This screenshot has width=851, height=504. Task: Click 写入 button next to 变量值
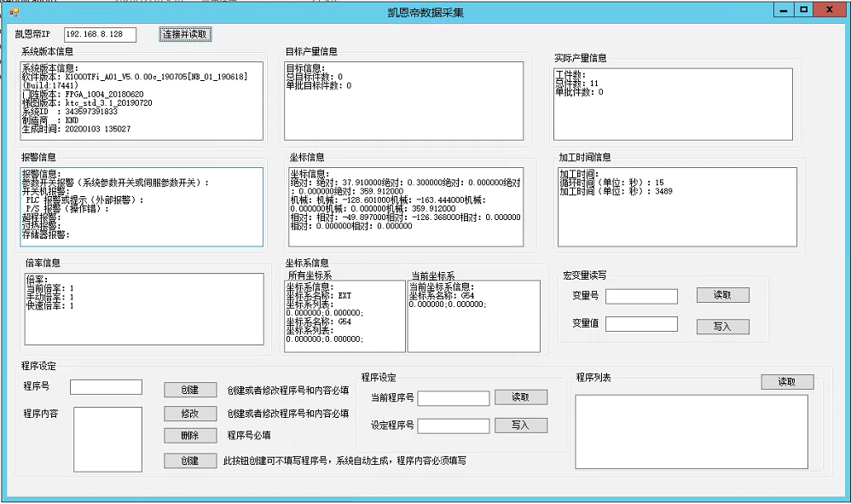tap(722, 327)
